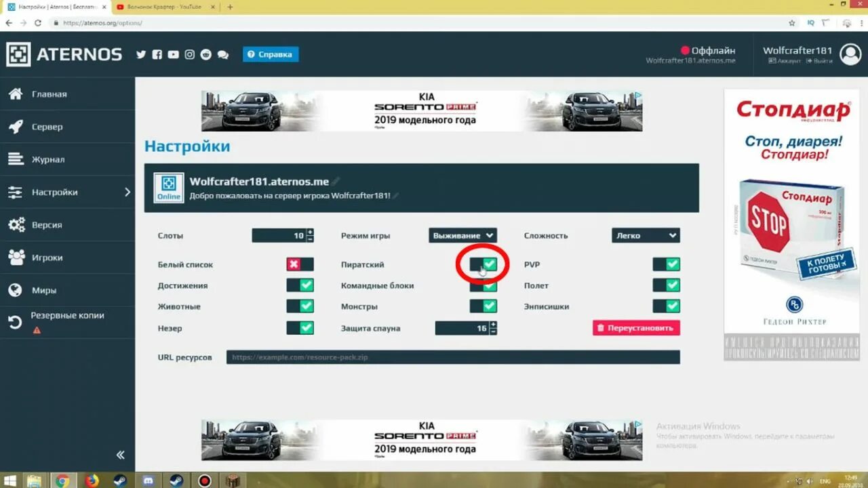Open Журнал in the sidebar
This screenshot has width=868, height=488.
pos(67,159)
